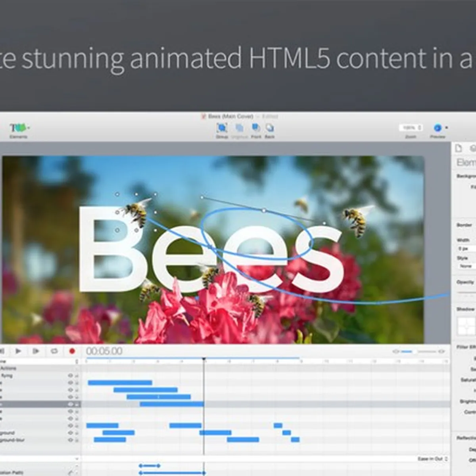Screen dimensions: 476x476
Task: Click the timeline zoom-in icon
Action: [x=441, y=351]
